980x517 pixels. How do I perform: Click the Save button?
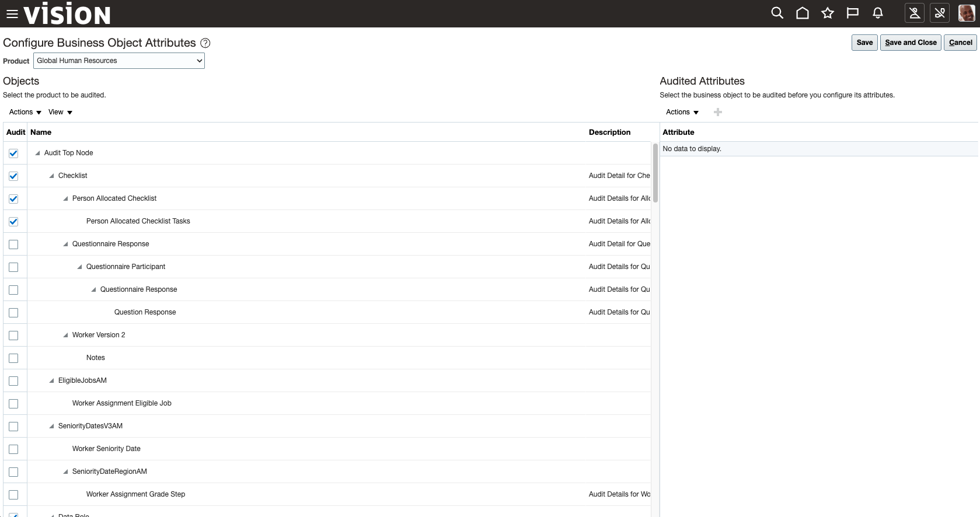coord(864,43)
